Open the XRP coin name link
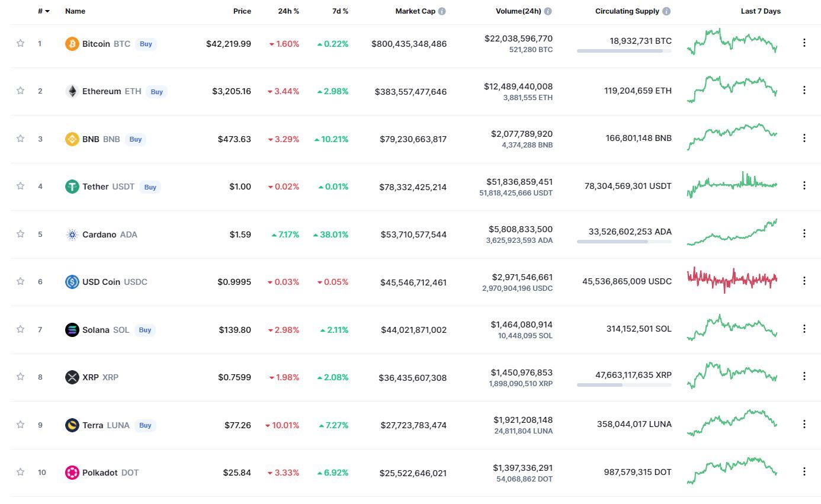Viewport: 821px width, 504px height. point(100,377)
